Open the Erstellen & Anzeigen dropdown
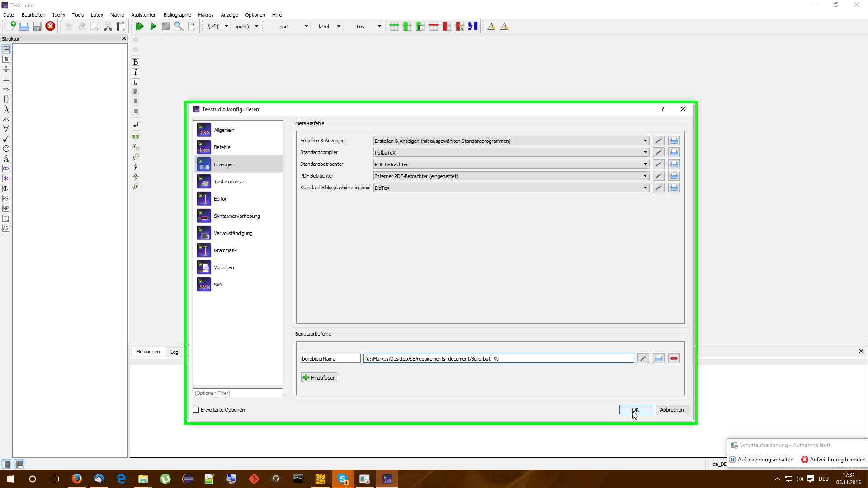This screenshot has width=868, height=488. [511, 141]
